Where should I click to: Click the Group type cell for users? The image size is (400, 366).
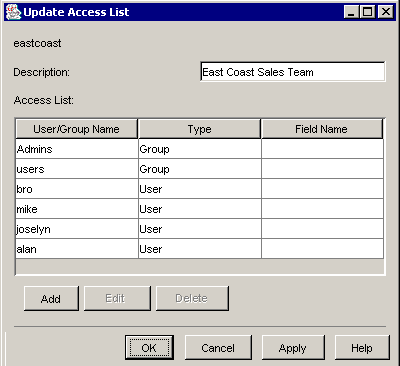click(200, 169)
